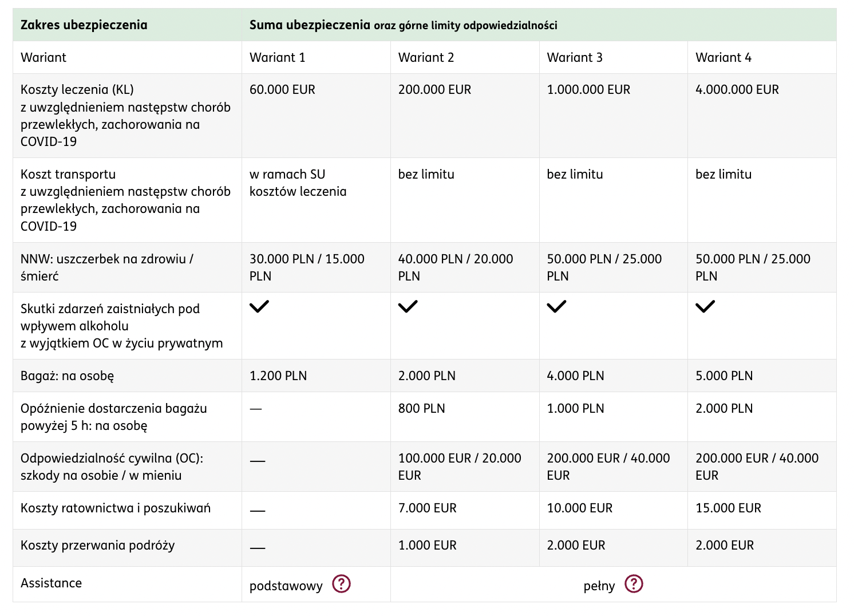Click the podstawowy assistance label
Image resolution: width=854 pixels, height=616 pixels.
tap(286, 586)
